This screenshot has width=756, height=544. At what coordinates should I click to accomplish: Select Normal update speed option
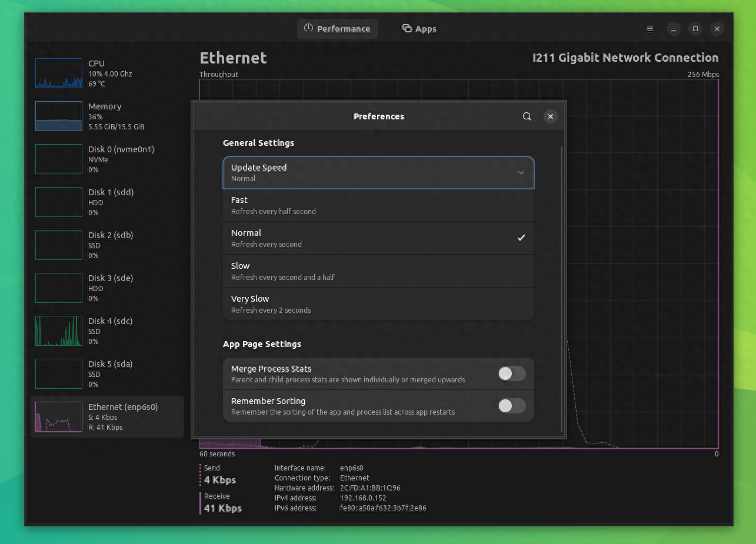[378, 238]
